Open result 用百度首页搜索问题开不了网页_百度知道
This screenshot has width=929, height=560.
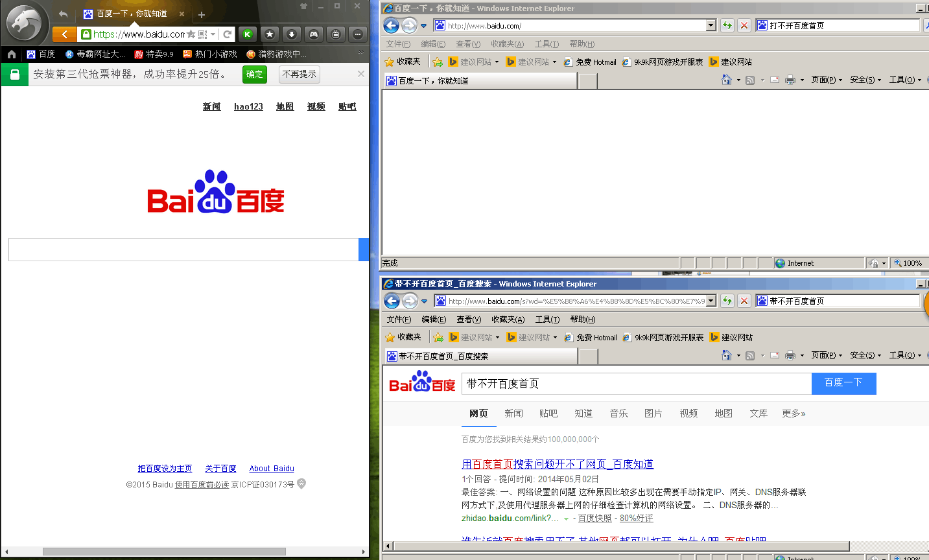tap(558, 464)
